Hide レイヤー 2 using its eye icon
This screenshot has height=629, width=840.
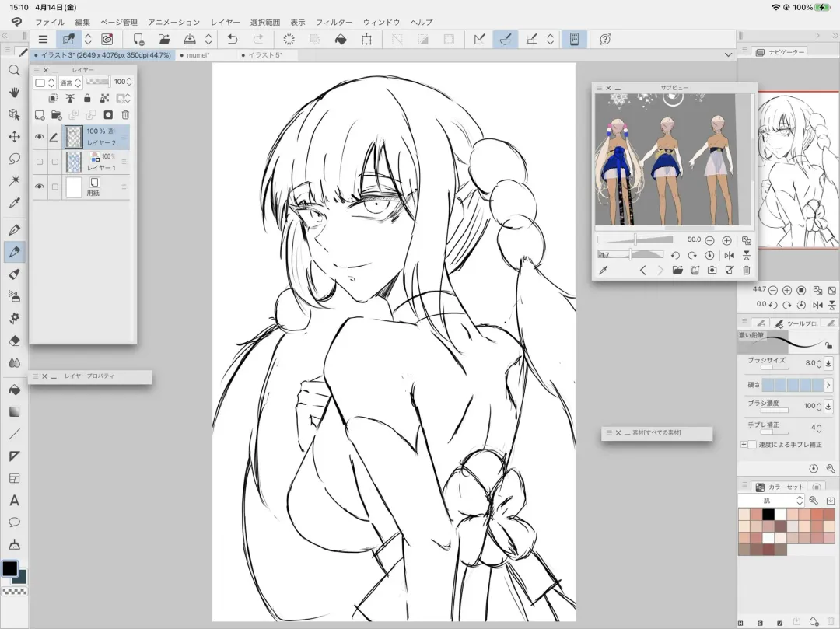[x=40, y=138]
